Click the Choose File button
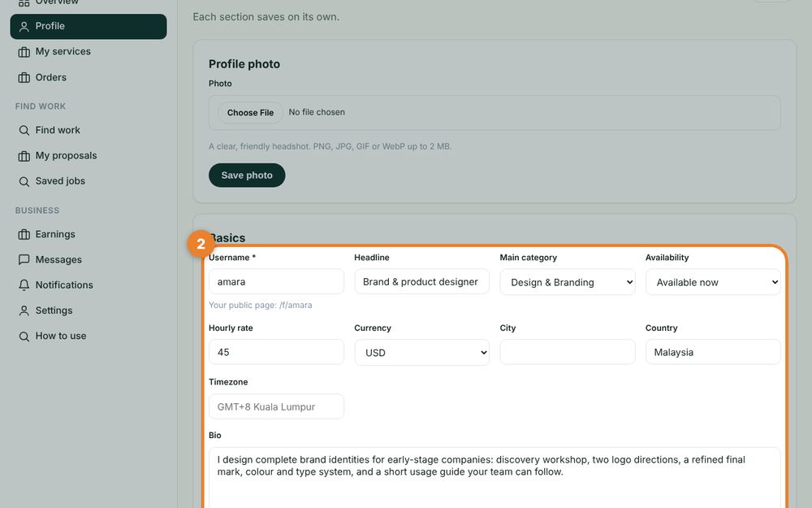The width and height of the screenshot is (812, 508). click(x=250, y=112)
